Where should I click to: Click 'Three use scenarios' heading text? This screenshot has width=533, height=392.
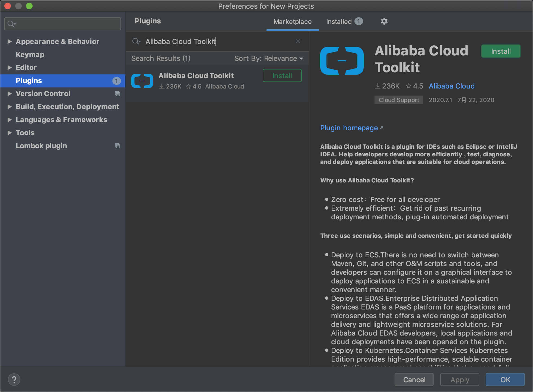pyautogui.click(x=416, y=236)
